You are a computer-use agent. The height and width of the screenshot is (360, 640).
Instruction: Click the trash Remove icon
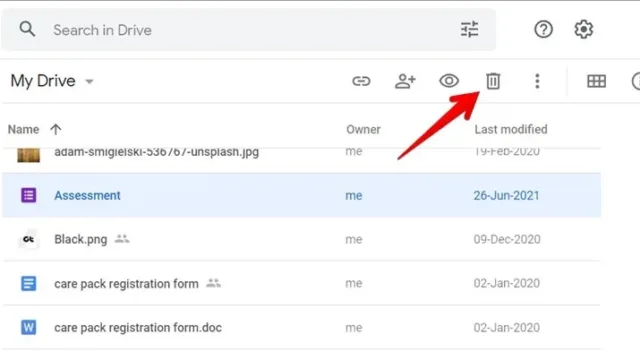pos(493,81)
